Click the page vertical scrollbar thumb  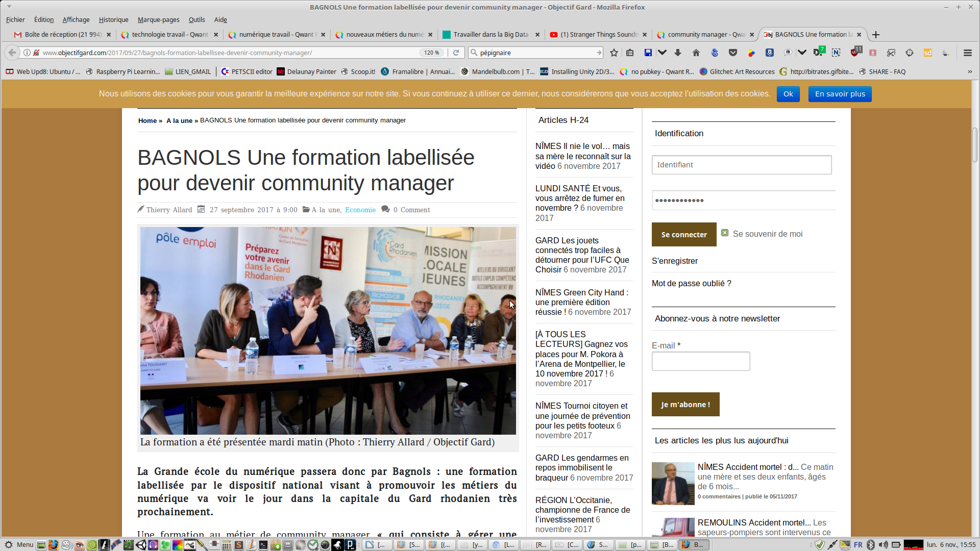point(974,145)
